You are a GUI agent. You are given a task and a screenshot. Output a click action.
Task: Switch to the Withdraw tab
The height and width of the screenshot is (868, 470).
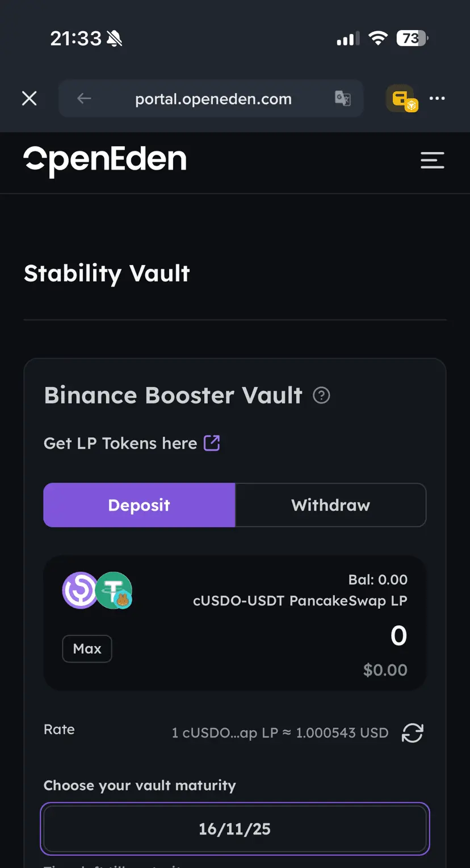coord(330,505)
